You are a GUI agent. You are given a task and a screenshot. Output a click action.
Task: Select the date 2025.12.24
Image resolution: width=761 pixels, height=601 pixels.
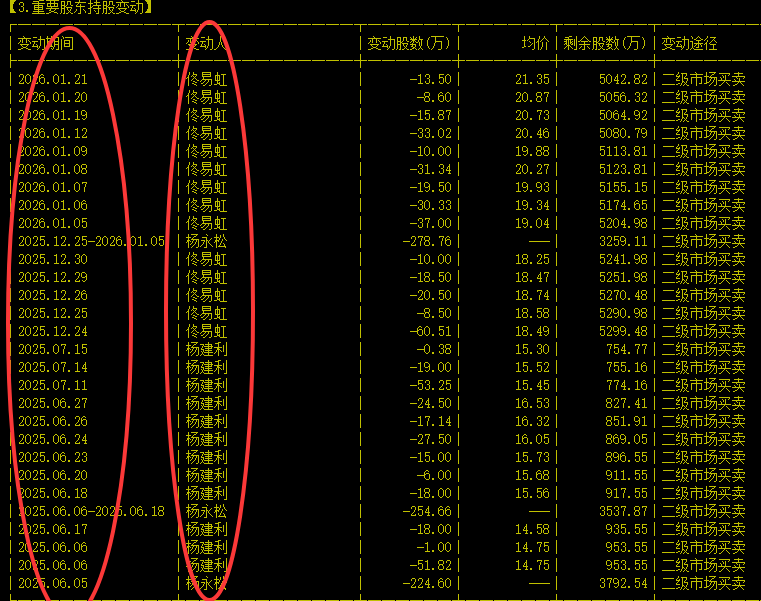[53, 331]
